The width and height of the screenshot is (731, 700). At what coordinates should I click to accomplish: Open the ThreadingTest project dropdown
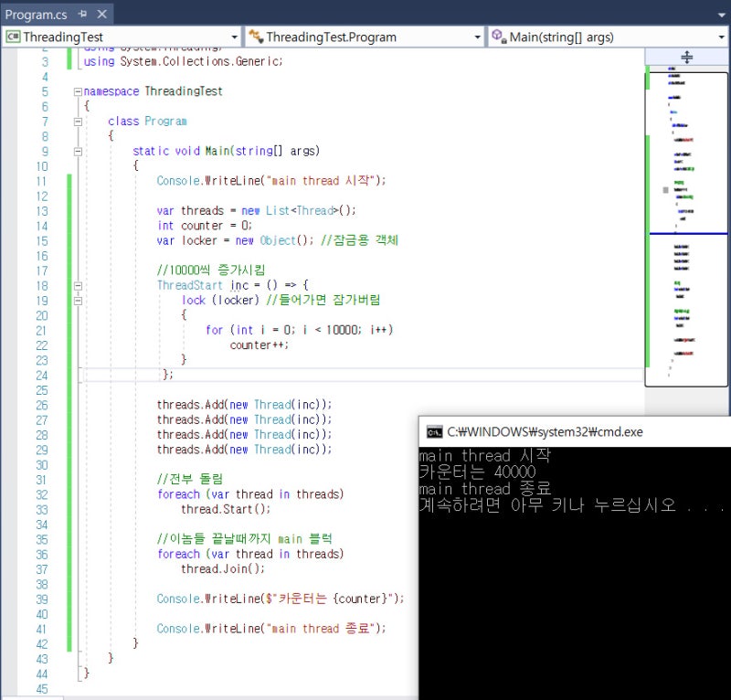point(235,37)
